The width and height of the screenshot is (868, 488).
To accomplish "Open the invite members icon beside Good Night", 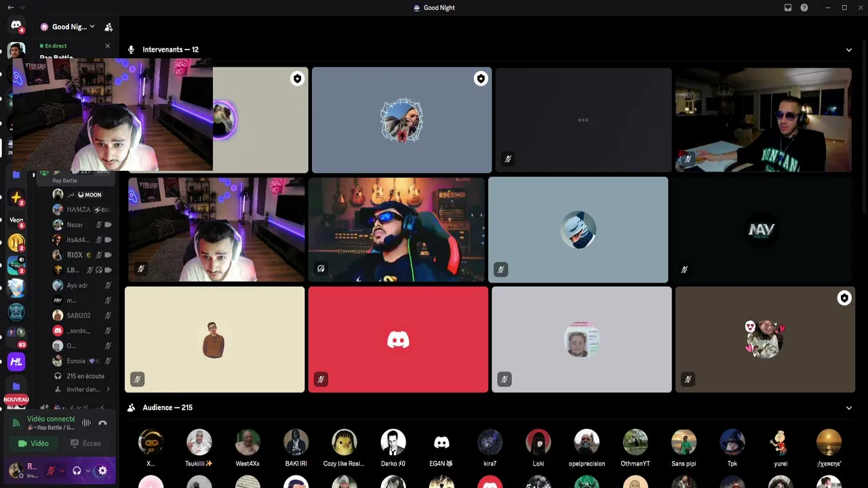I will pos(108,27).
